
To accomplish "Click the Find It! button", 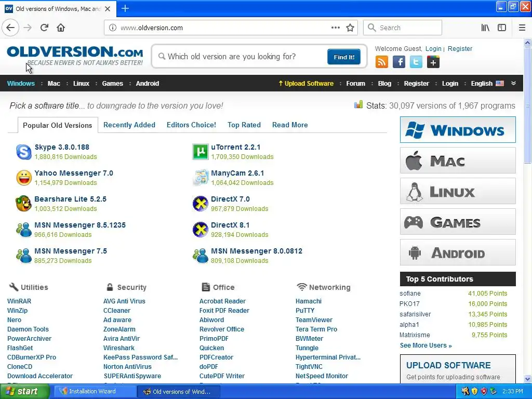I will coord(344,57).
